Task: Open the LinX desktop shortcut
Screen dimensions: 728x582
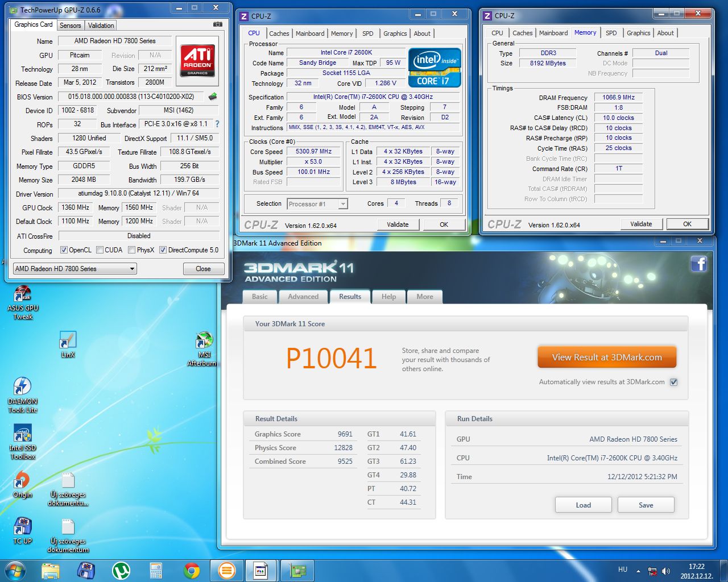Action: [x=68, y=345]
